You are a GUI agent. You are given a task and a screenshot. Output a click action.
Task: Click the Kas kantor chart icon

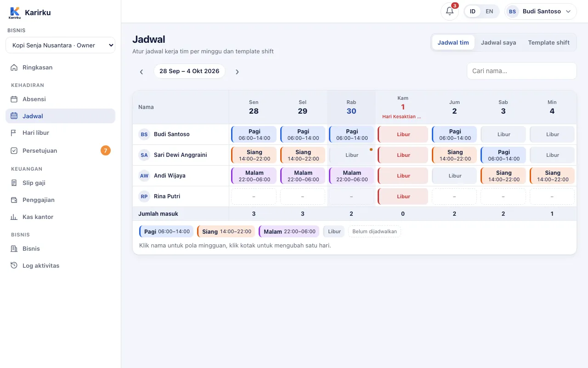(14, 217)
